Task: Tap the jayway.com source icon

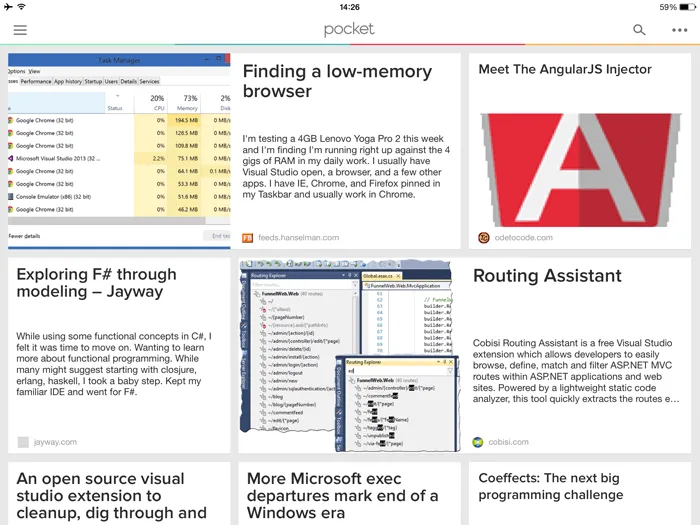Action: click(23, 442)
